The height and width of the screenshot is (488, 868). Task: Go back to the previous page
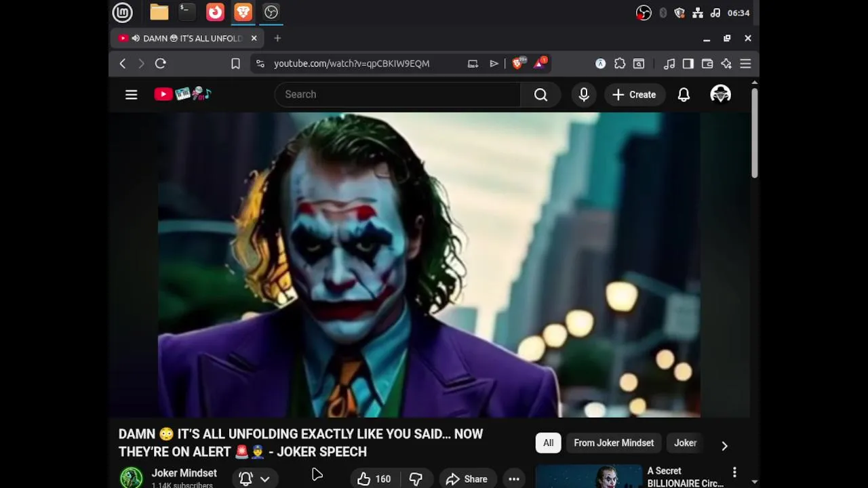123,64
